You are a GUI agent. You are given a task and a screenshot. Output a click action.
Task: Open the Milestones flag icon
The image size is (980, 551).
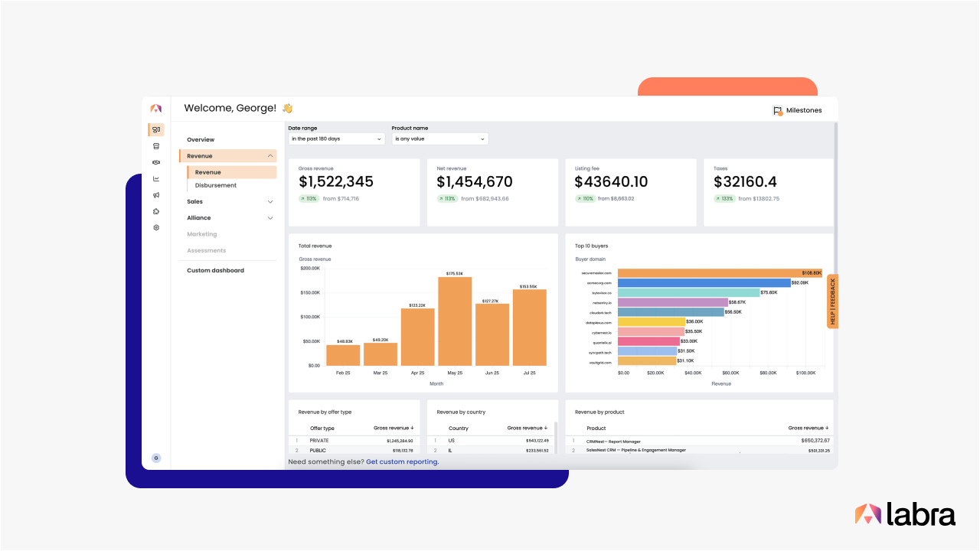click(x=778, y=111)
